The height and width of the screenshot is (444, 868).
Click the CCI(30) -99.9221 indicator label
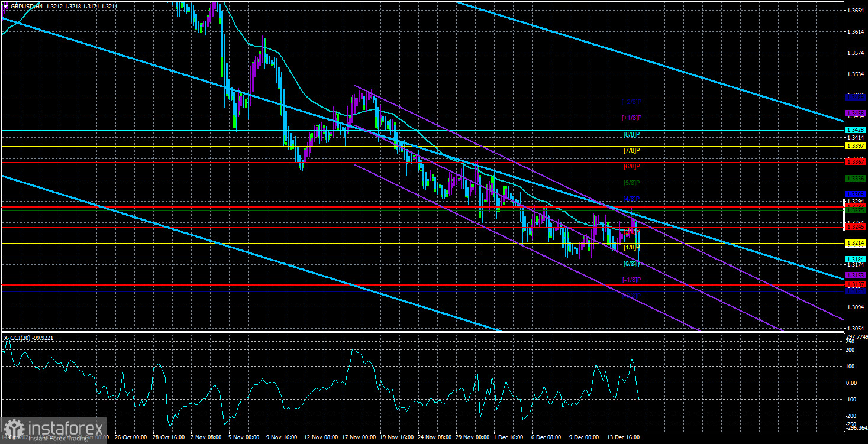(x=33, y=338)
